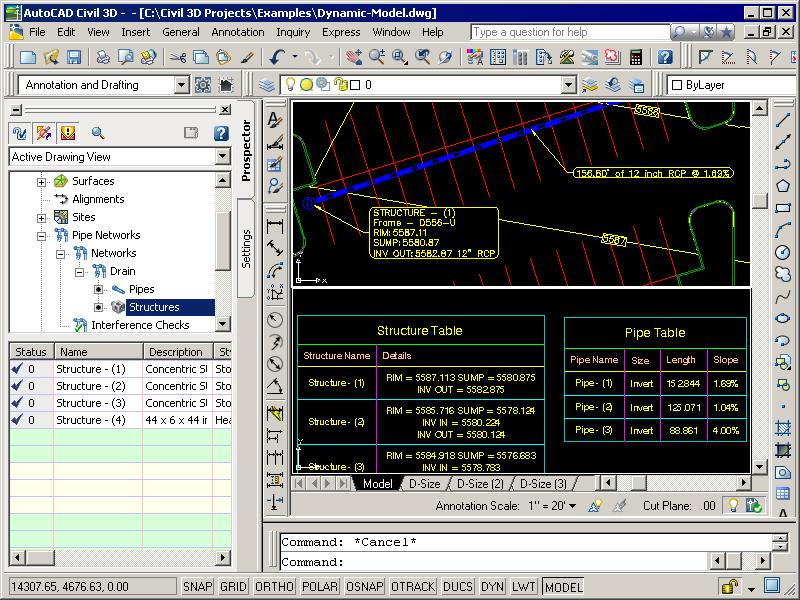Screen dimensions: 800x600
Task: Open the Annotation and Drafting workspace dropdown
Action: [181, 85]
